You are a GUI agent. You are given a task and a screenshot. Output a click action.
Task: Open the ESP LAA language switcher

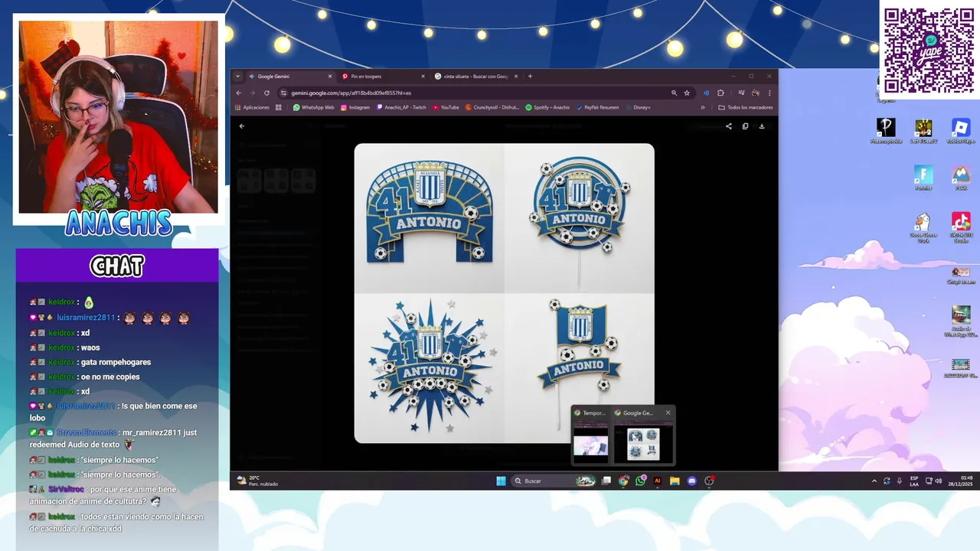pos(914,481)
